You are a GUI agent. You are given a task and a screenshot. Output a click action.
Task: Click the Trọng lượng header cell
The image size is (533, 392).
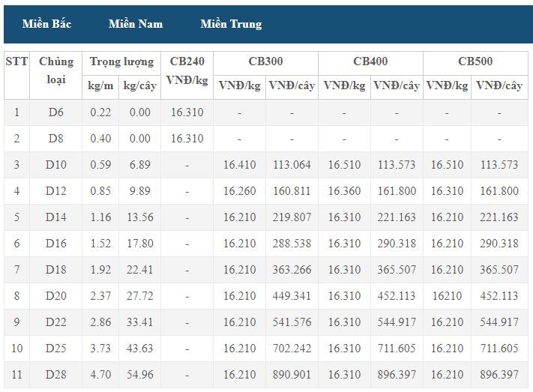tap(121, 63)
